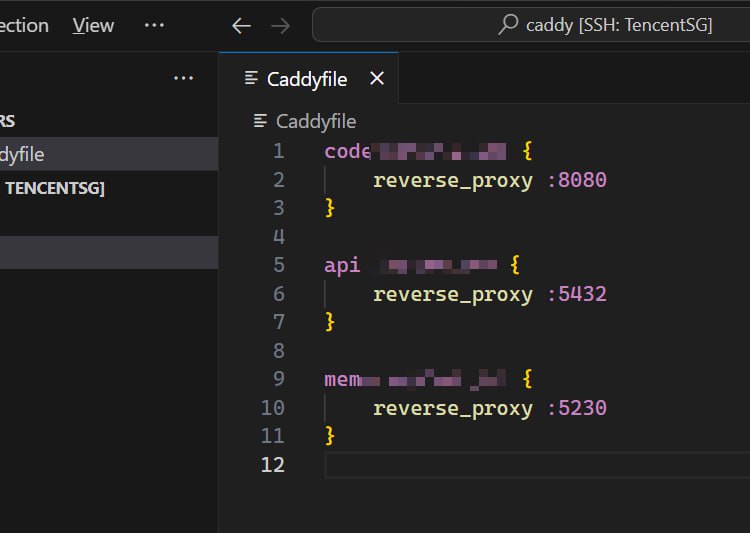Select the Caddyfile breadcrumb label
The height and width of the screenshot is (533, 750).
point(316,121)
